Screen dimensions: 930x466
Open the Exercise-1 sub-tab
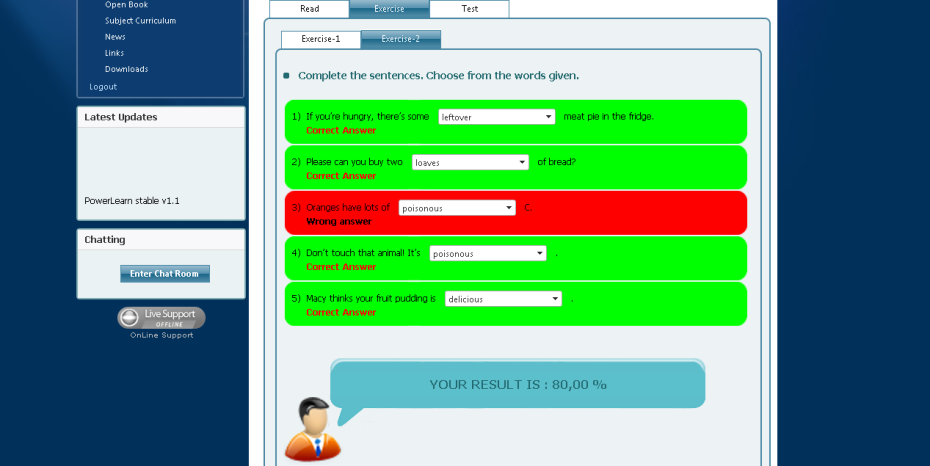(x=320, y=39)
